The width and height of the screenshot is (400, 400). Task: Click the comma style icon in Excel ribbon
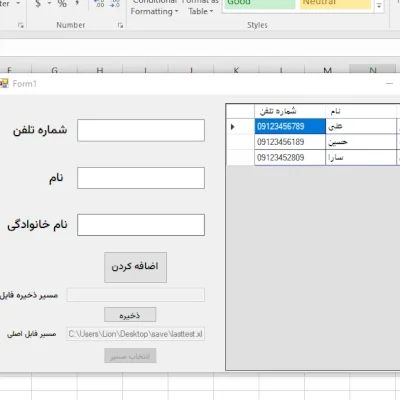click(x=77, y=4)
